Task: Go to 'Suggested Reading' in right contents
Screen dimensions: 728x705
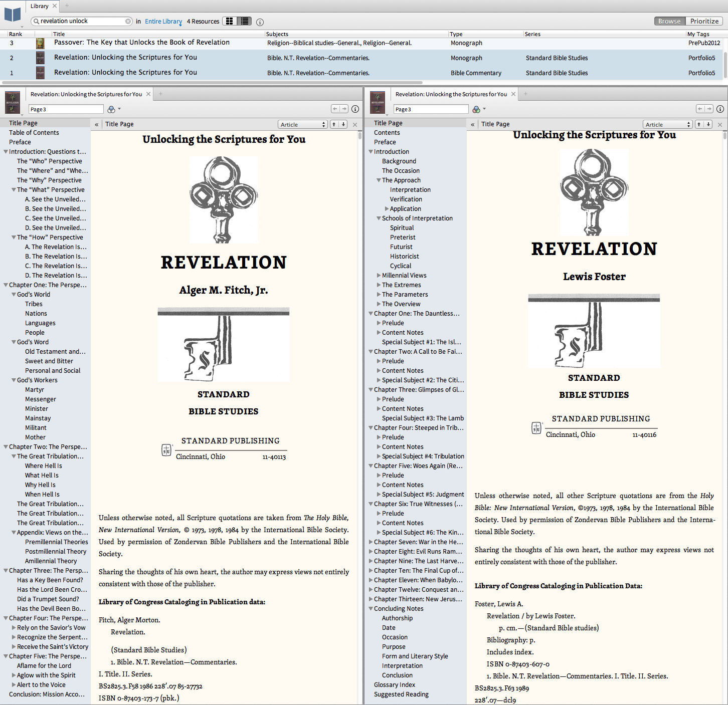Action: pyautogui.click(x=401, y=694)
